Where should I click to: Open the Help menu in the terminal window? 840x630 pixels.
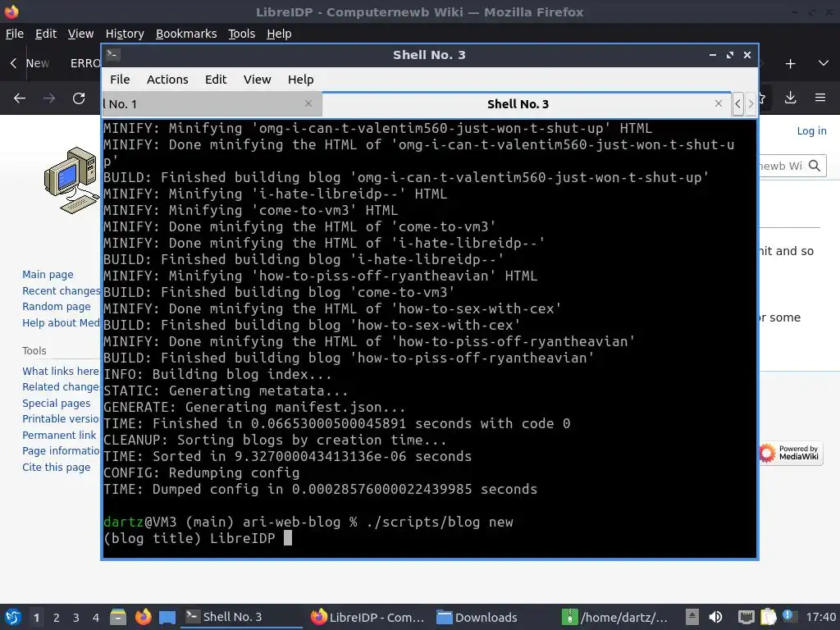click(300, 80)
